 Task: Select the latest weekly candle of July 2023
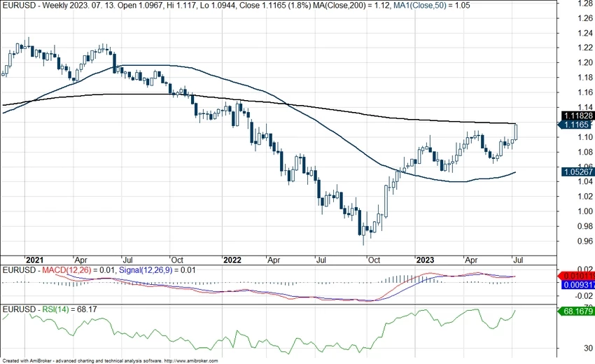[516, 131]
